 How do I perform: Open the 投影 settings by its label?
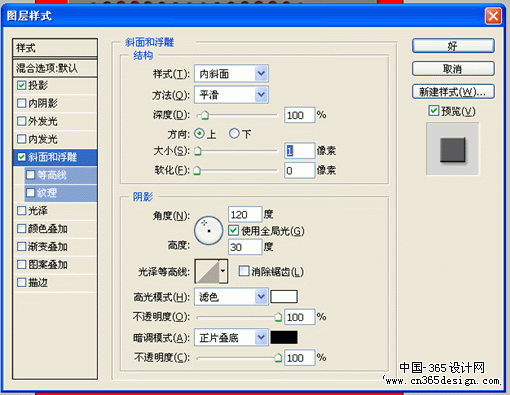38,85
